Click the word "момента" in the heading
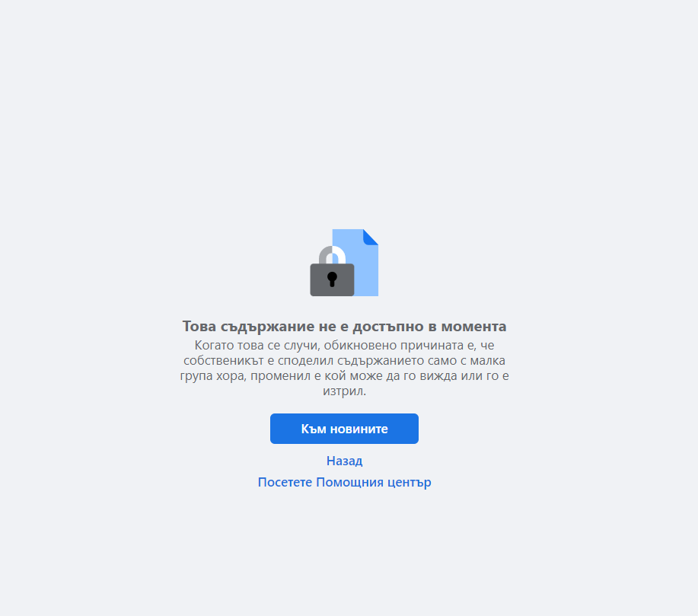Viewport: 698px width, 616px height. (x=473, y=326)
